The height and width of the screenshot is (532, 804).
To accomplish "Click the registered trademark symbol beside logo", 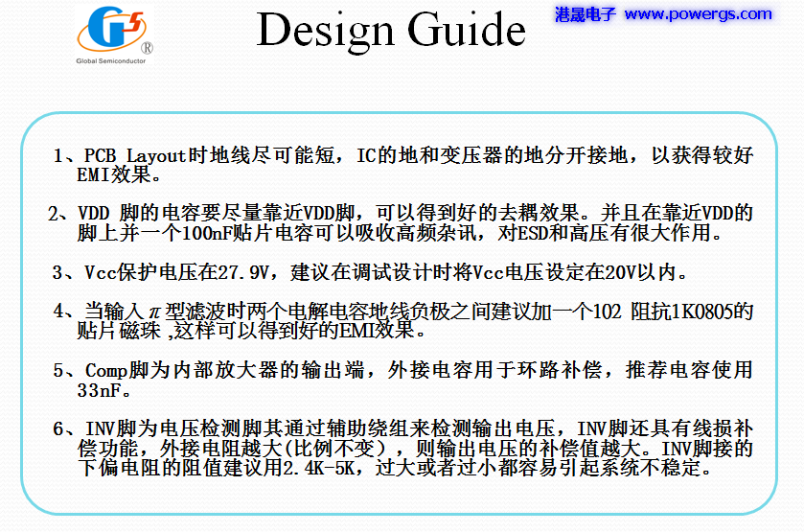I will [x=147, y=48].
